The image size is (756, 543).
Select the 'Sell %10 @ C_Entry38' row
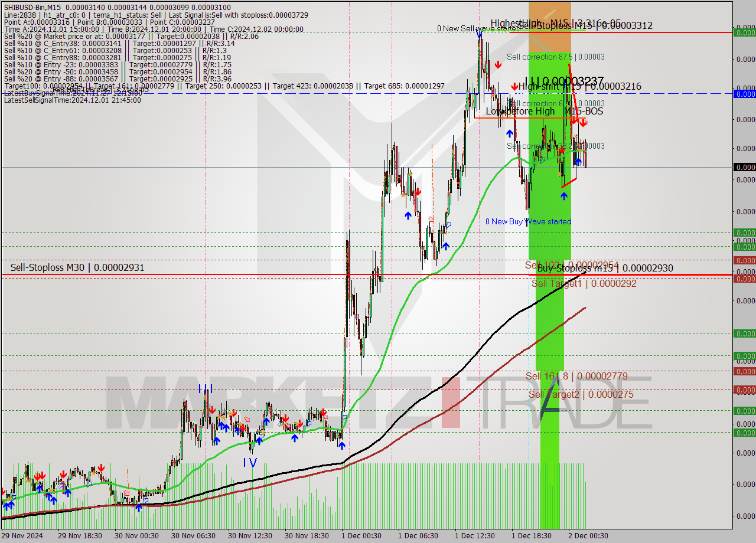point(119,44)
